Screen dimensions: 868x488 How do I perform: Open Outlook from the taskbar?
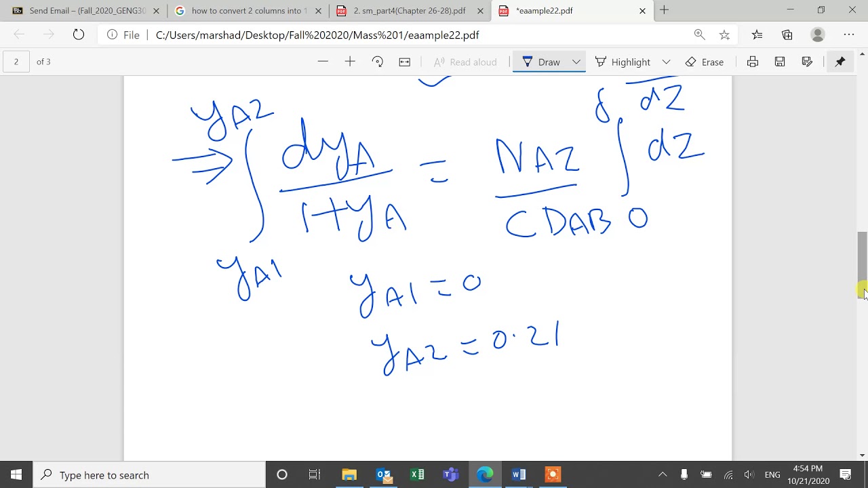click(x=383, y=474)
